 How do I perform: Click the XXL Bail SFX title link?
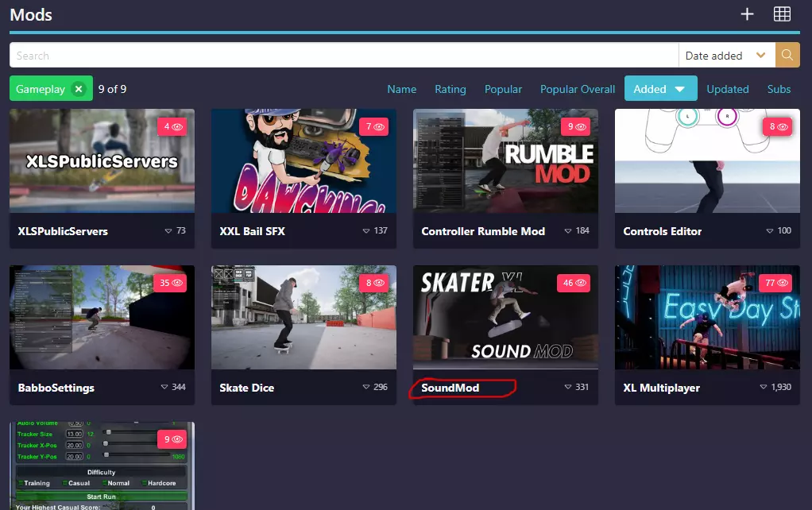252,231
